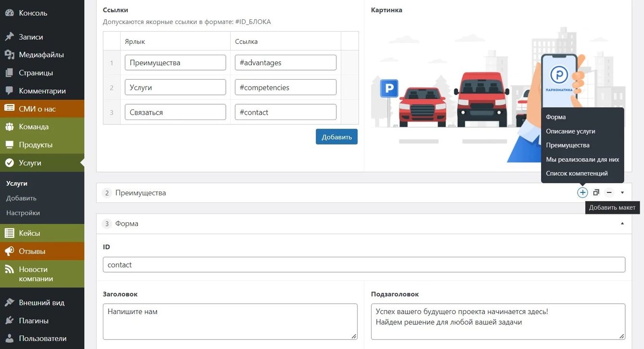The width and height of the screenshot is (644, 349).
Task: Click the Новости компании feed icon
Action: [x=9, y=269]
